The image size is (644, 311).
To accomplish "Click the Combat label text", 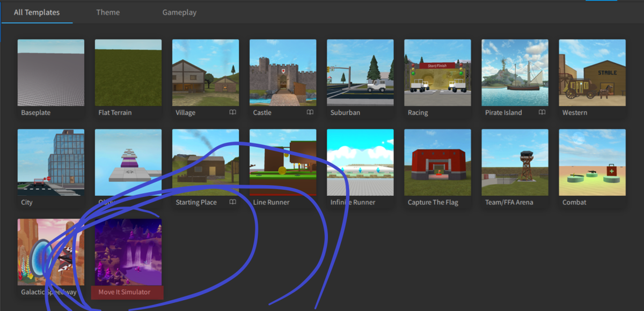I will tap(574, 202).
